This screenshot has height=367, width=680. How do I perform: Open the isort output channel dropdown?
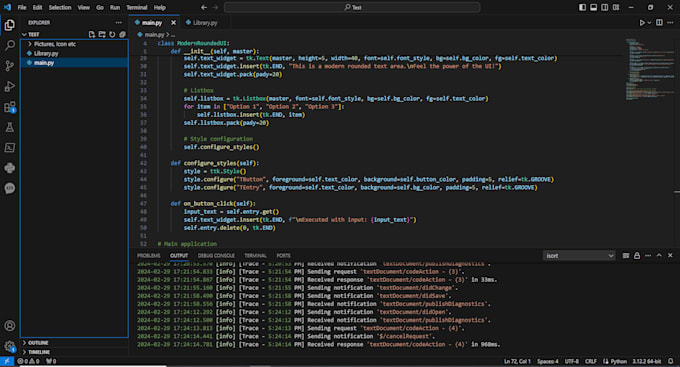pos(579,256)
